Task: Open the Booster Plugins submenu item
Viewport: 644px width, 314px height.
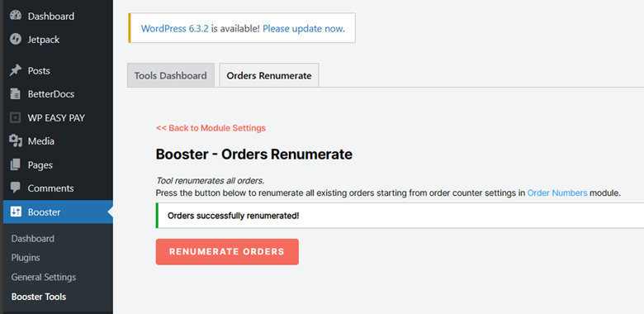Action: [26, 258]
